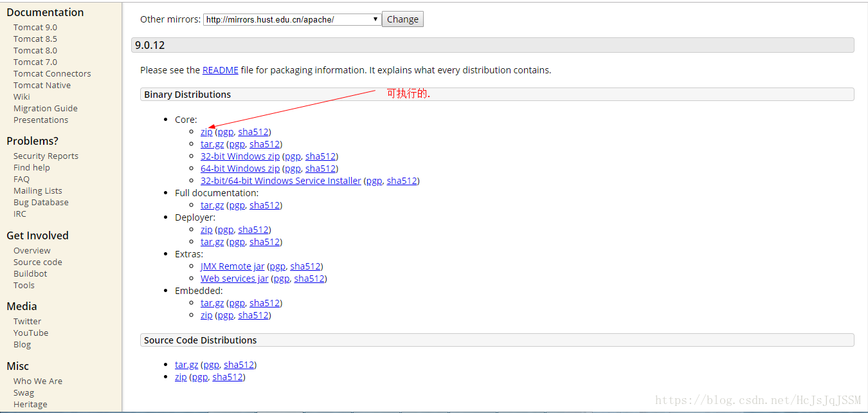Open Tomcat 7.0 documentation in sidebar

click(35, 62)
